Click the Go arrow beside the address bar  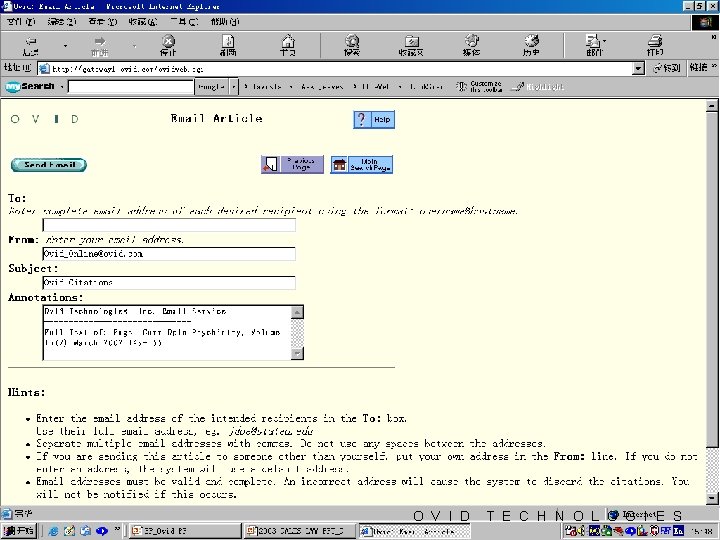click(x=666, y=68)
